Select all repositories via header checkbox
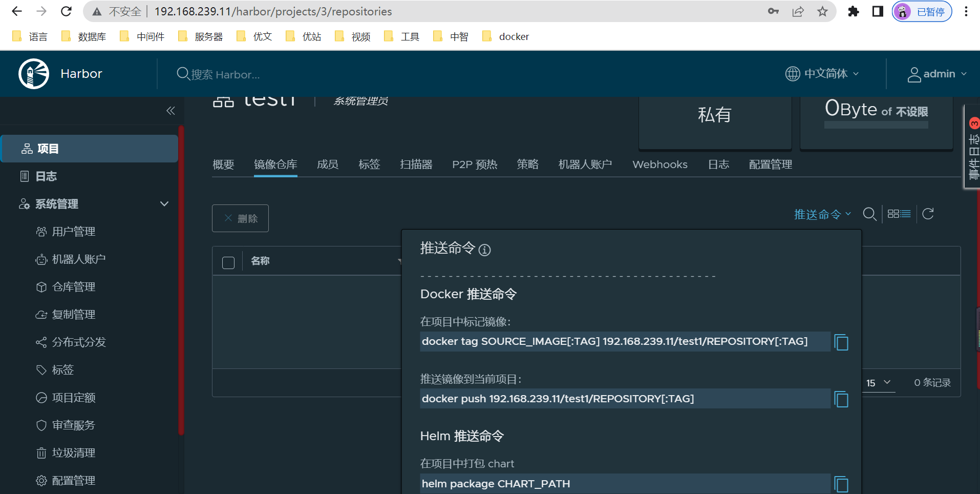 pos(228,262)
